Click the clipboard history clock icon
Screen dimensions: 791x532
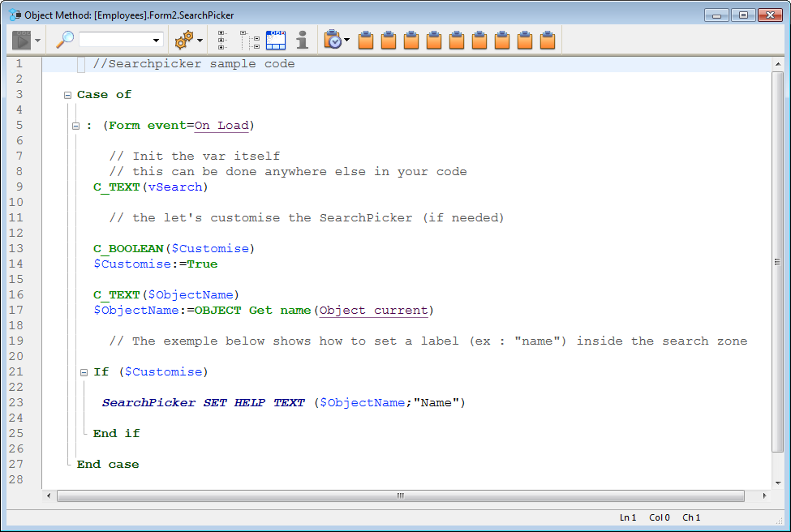(333, 40)
